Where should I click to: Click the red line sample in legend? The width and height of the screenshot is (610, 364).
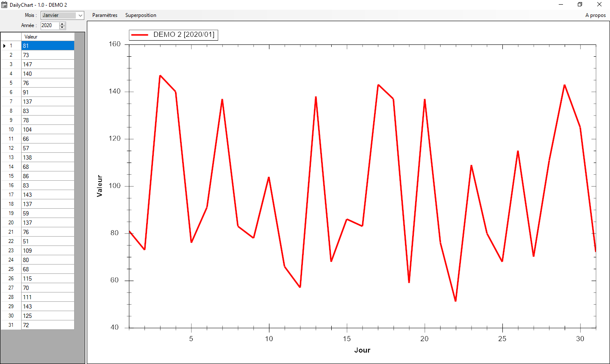click(x=140, y=35)
